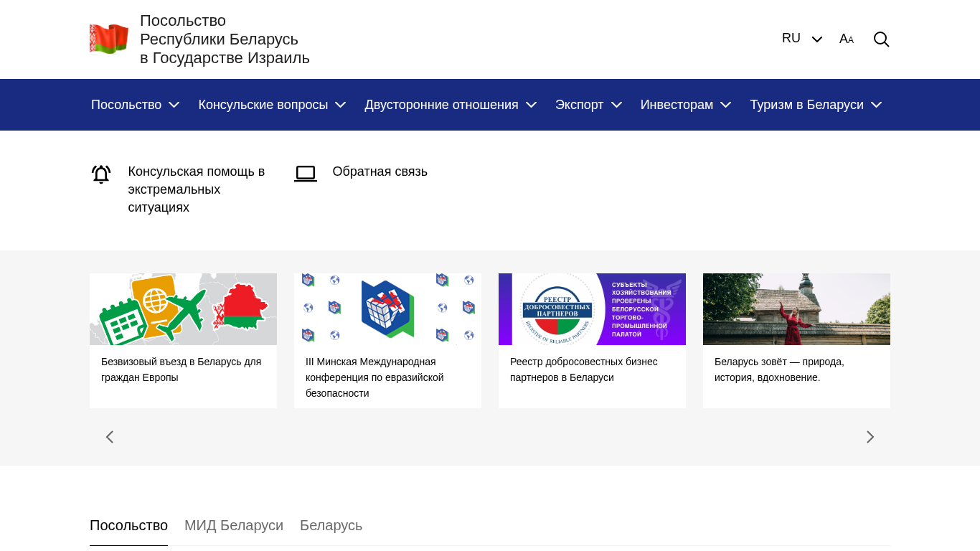The image size is (980, 551).
Task: Click the feedback laptop icon
Action: pyautogui.click(x=306, y=174)
